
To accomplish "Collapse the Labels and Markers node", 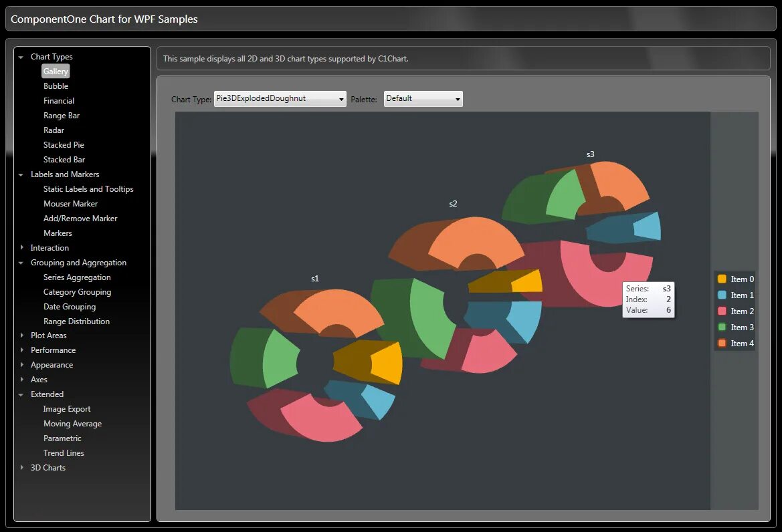I will (21, 175).
